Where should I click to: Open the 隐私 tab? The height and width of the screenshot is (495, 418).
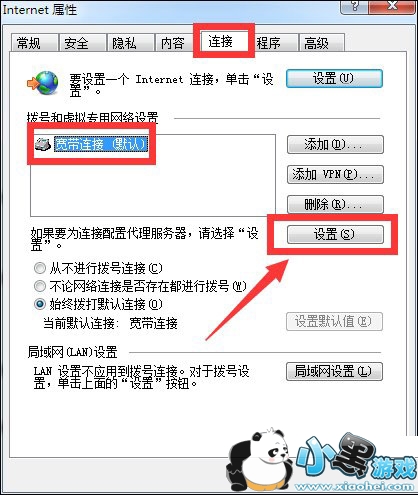pyautogui.click(x=124, y=43)
